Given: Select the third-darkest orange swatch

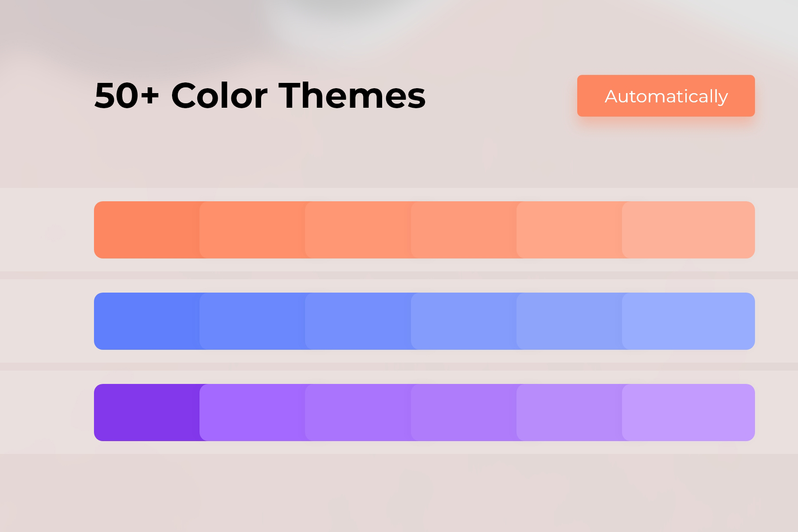Looking at the screenshot, I should coord(358,230).
